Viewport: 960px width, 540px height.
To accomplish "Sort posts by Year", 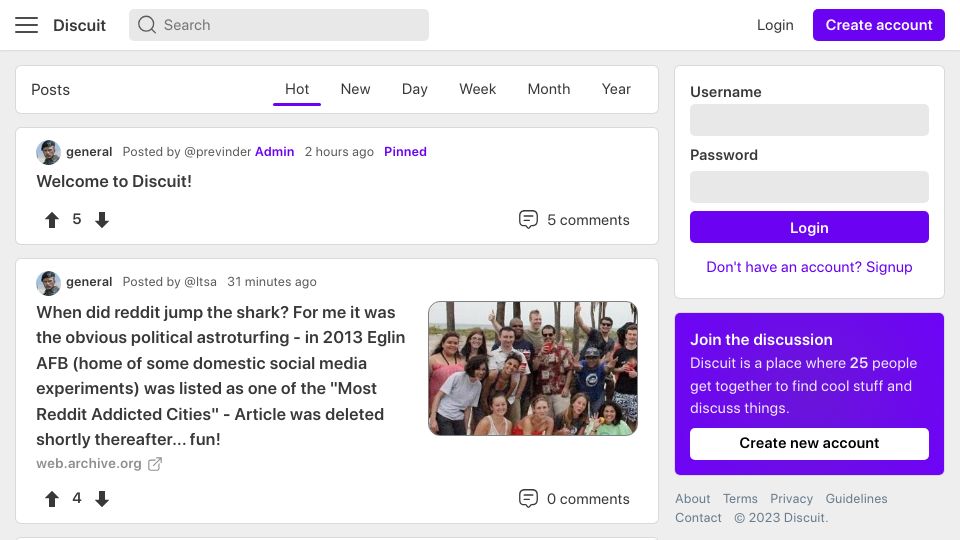I will click(616, 89).
